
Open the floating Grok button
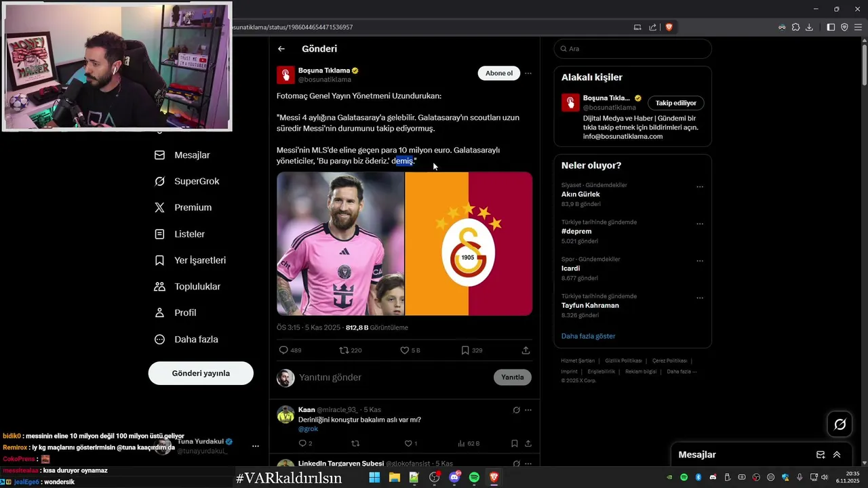point(840,424)
